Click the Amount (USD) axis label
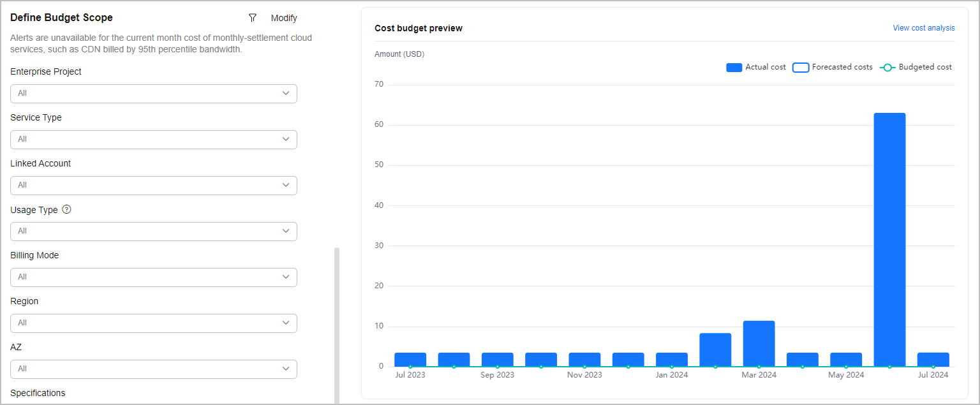This screenshot has width=980, height=405. coord(399,54)
